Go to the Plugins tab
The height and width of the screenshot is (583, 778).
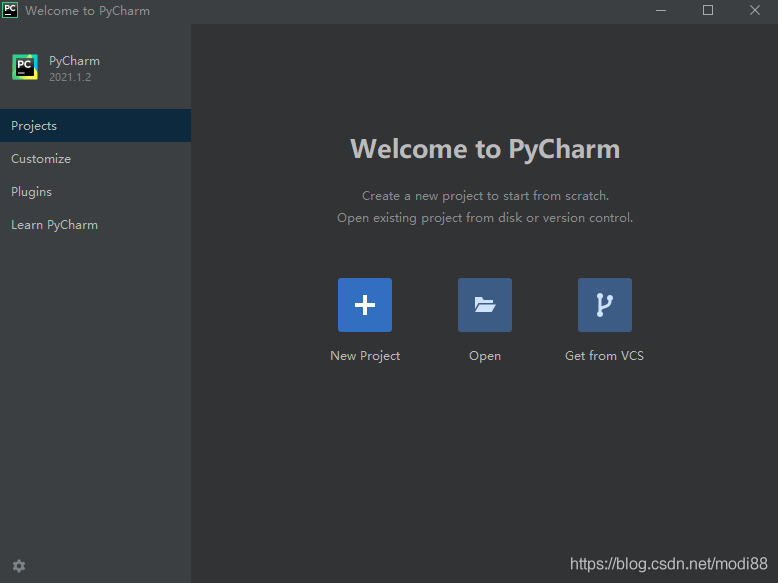[x=31, y=192]
